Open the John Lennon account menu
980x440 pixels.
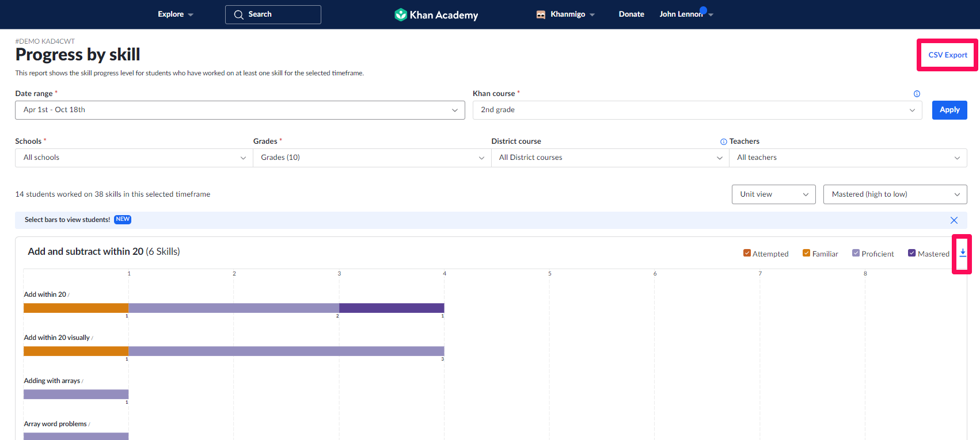[x=686, y=14]
